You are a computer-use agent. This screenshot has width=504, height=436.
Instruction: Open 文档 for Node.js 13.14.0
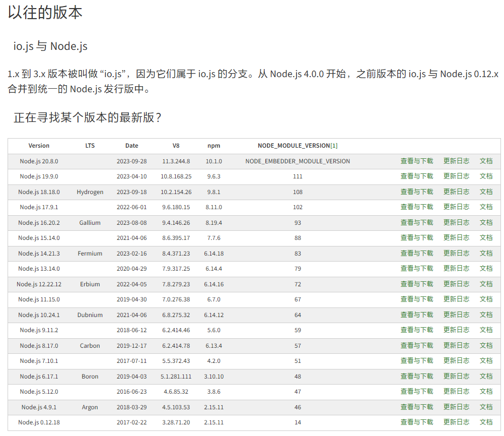pos(486,268)
